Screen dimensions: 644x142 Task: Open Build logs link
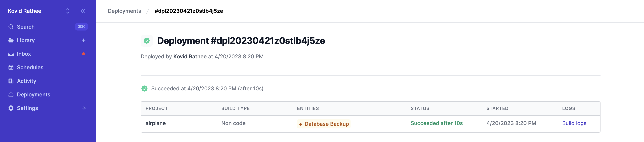[574, 123]
